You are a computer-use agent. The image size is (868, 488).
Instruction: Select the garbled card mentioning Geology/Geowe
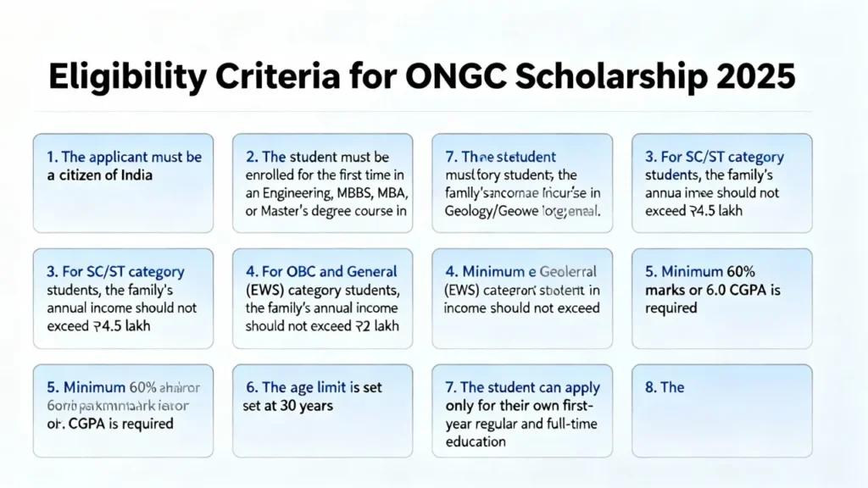[x=521, y=182]
